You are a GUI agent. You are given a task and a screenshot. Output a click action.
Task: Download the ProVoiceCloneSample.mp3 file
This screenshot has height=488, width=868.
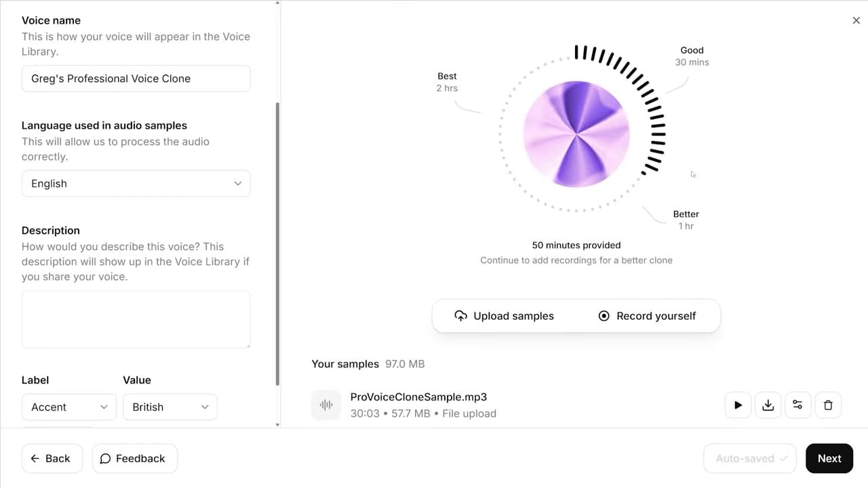768,405
